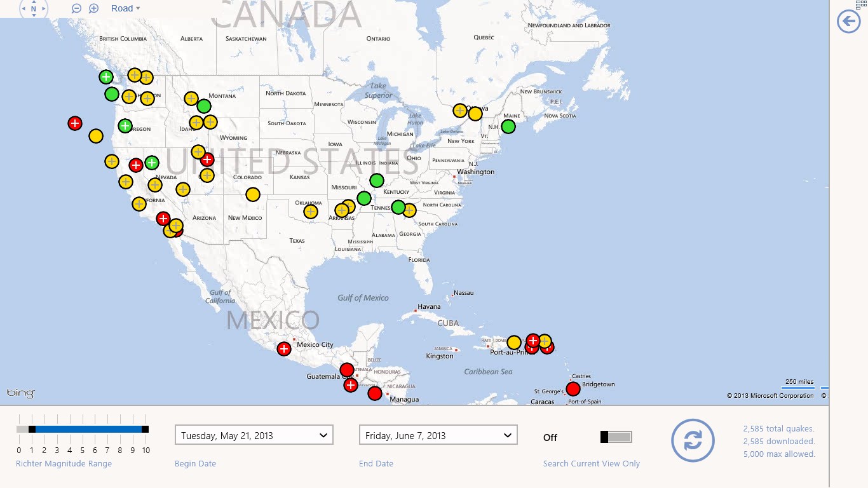Click the zoom out magnifier icon
Viewport: 868px width, 488px height.
pyautogui.click(x=76, y=8)
